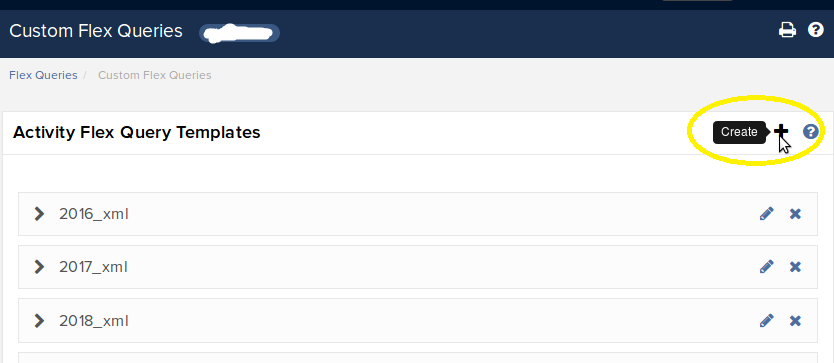The image size is (834, 363).
Task: Open help for Activity Flex Query Templates
Action: [811, 131]
